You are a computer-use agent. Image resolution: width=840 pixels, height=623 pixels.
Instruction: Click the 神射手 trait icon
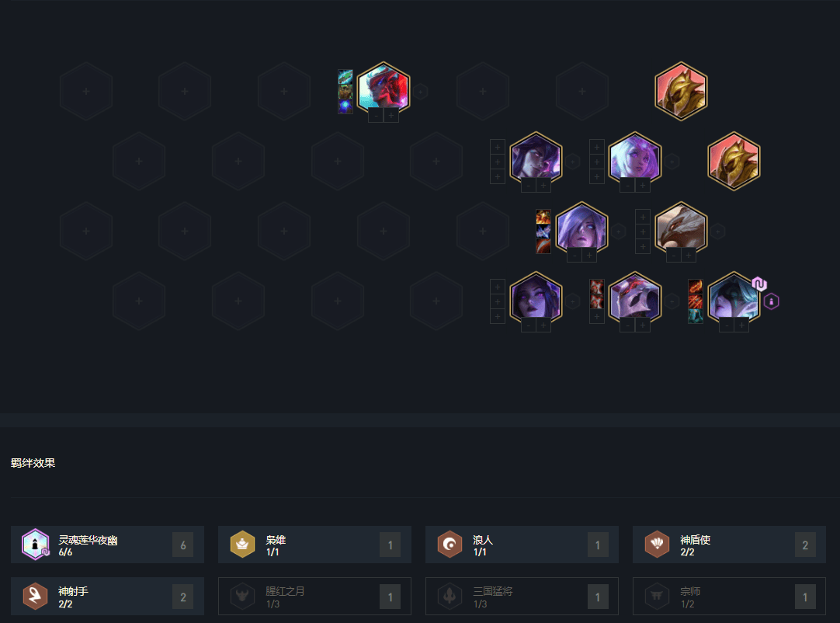tap(36, 596)
